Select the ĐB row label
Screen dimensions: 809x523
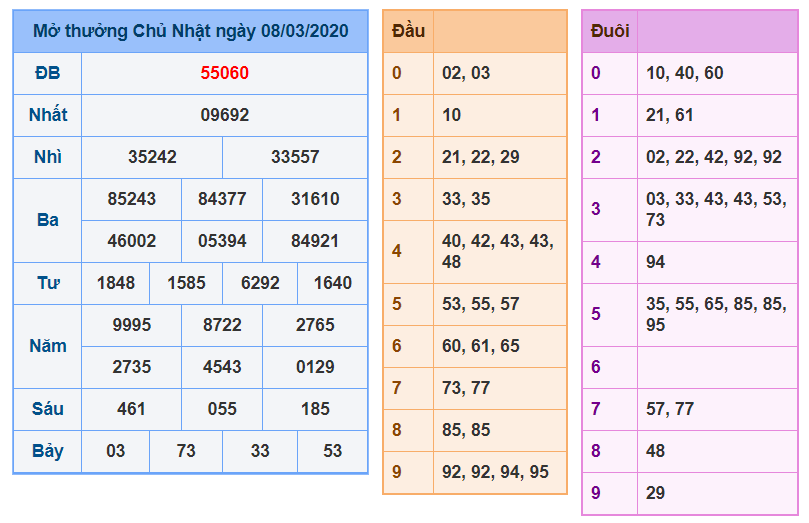pos(47,73)
